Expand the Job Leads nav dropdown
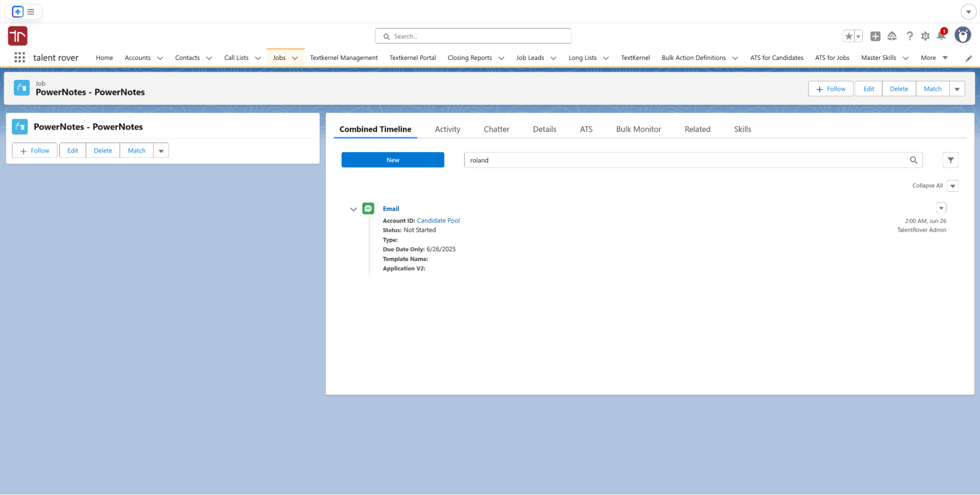The width and height of the screenshot is (980, 495). (x=553, y=58)
